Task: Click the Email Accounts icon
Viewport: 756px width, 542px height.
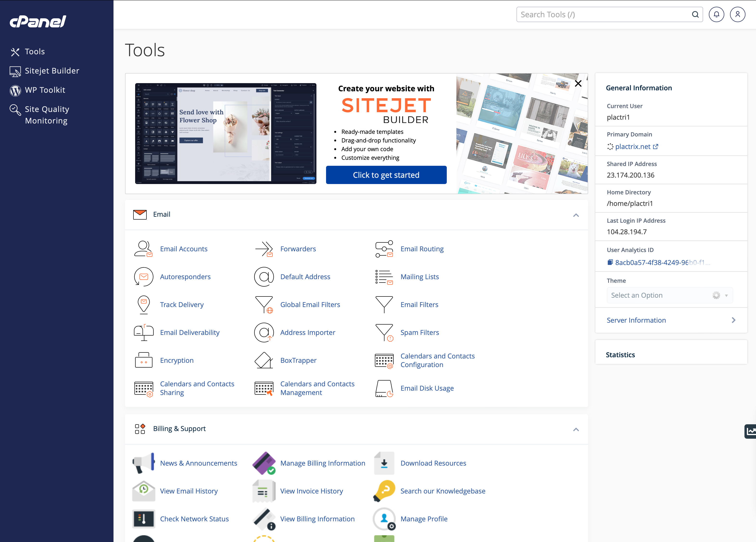Action: click(143, 249)
